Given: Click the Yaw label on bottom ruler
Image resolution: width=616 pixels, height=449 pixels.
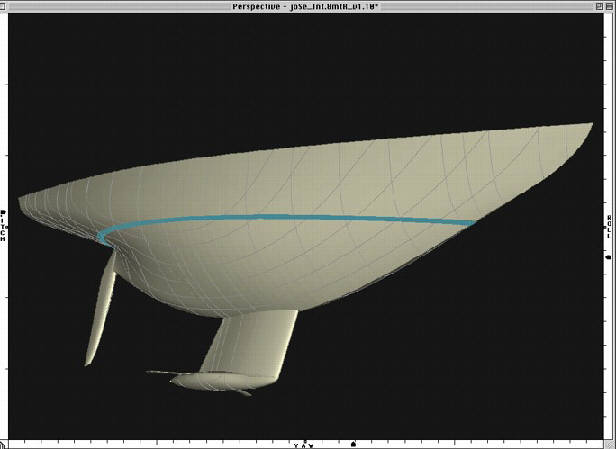Looking at the screenshot, I should coord(301,444).
